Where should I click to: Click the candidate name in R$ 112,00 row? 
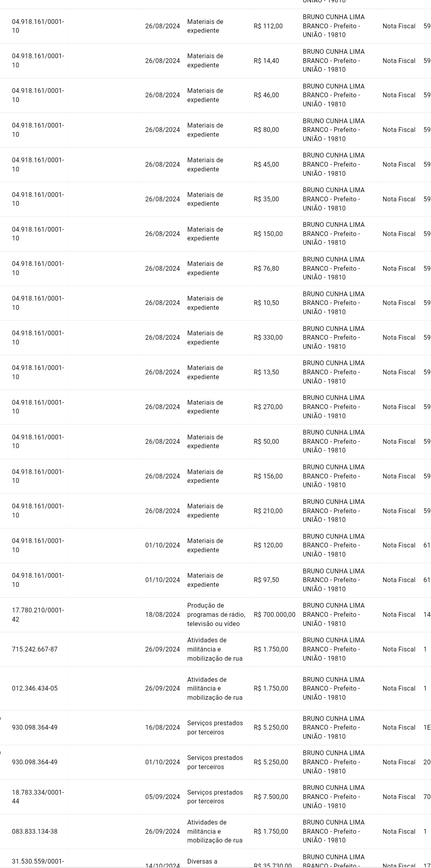333,26
